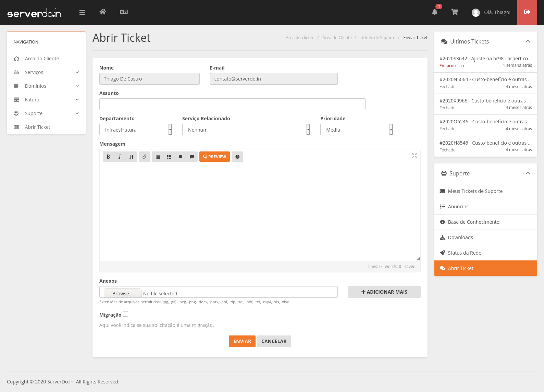The width and height of the screenshot is (544, 392).
Task: Open the shopping cart
Action: tap(455, 12)
